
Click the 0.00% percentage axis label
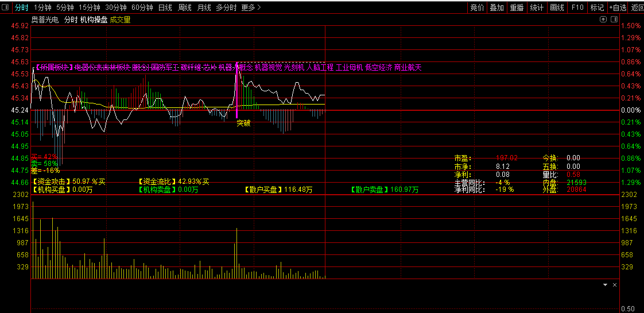coord(631,110)
